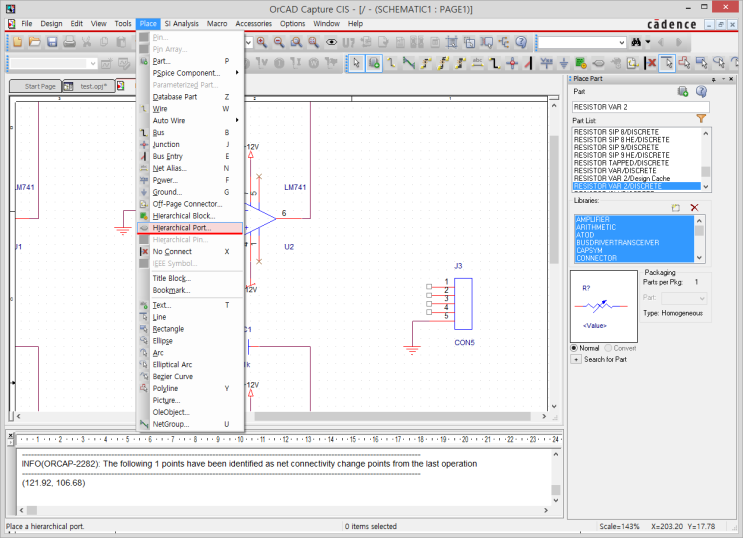Click the Save diskette toolbar icon
This screenshot has height=538, width=743.
(52, 42)
